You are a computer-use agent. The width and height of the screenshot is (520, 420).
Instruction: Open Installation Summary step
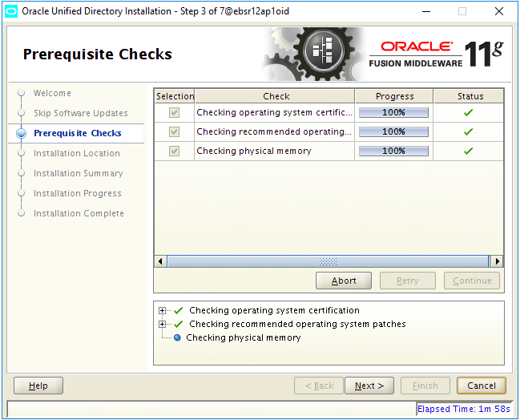click(x=79, y=173)
